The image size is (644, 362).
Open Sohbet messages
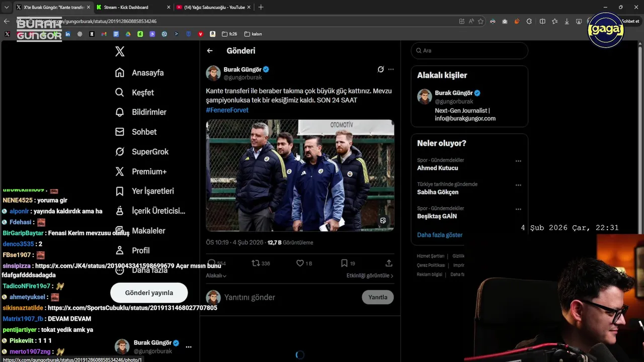[136, 132]
